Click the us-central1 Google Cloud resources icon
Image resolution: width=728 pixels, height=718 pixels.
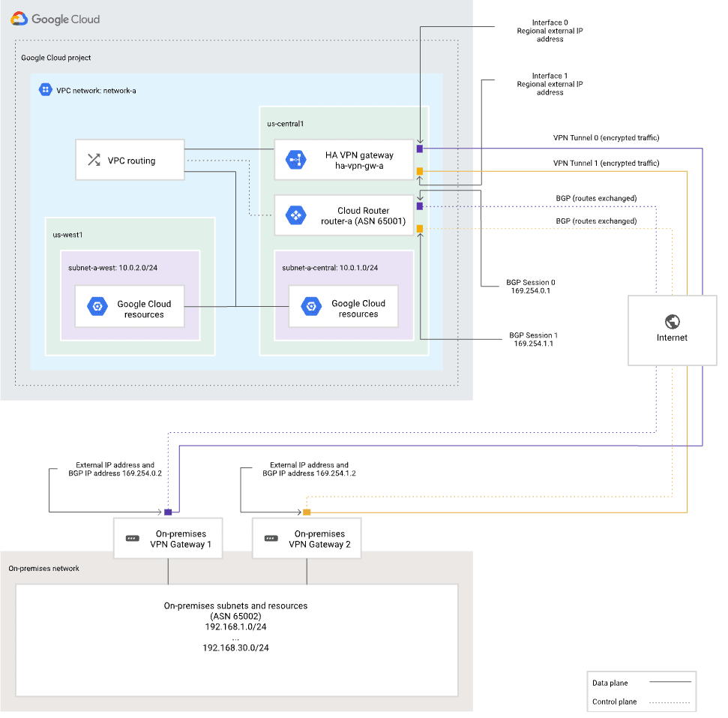[311, 307]
